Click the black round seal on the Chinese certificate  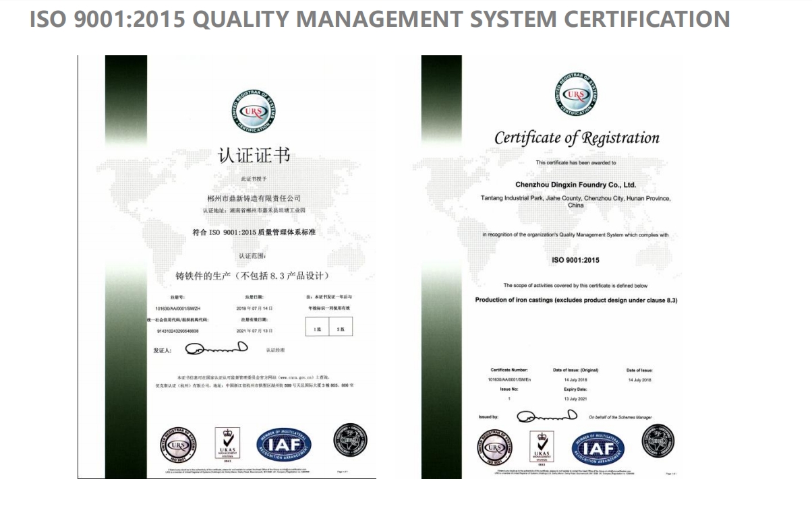pyautogui.click(x=350, y=441)
